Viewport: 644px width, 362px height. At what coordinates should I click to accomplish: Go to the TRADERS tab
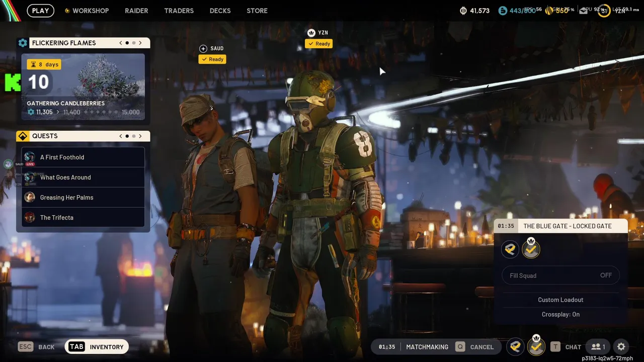[179, 11]
